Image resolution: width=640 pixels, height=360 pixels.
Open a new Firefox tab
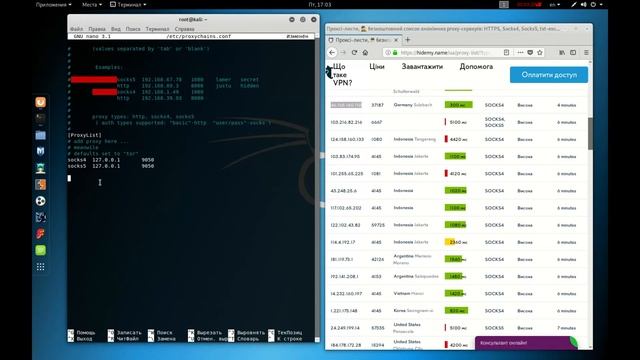point(407,40)
